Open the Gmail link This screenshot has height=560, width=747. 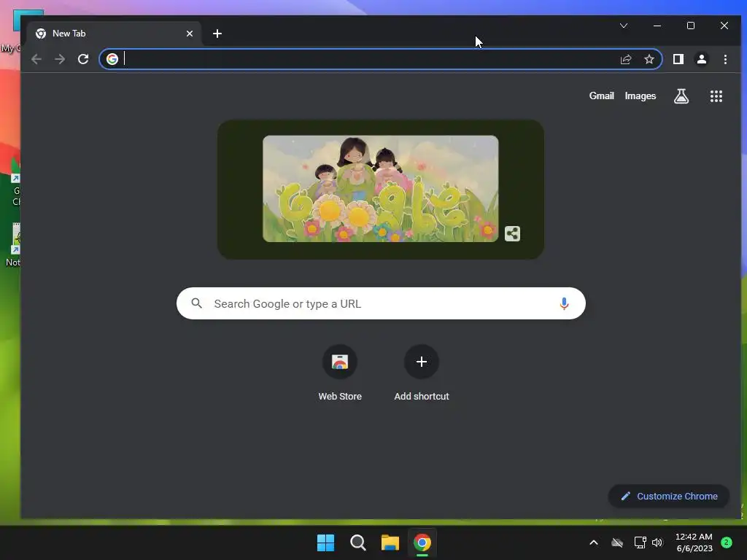pyautogui.click(x=601, y=96)
